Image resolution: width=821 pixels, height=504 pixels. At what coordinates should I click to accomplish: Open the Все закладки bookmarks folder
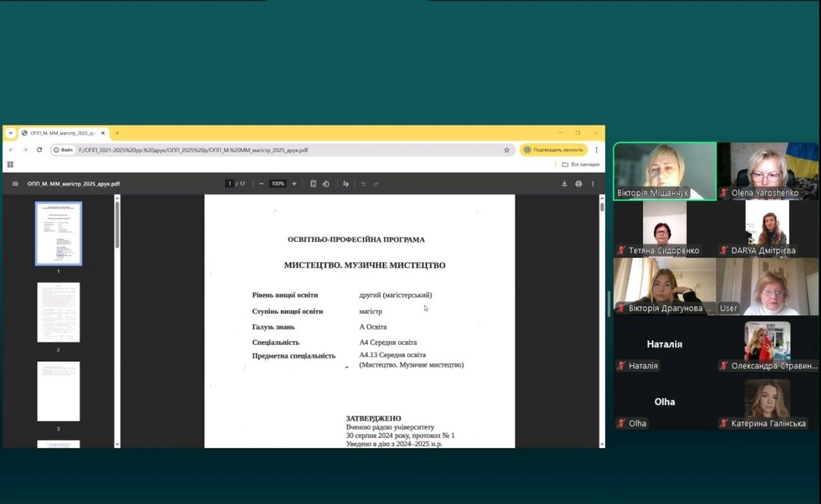(580, 165)
